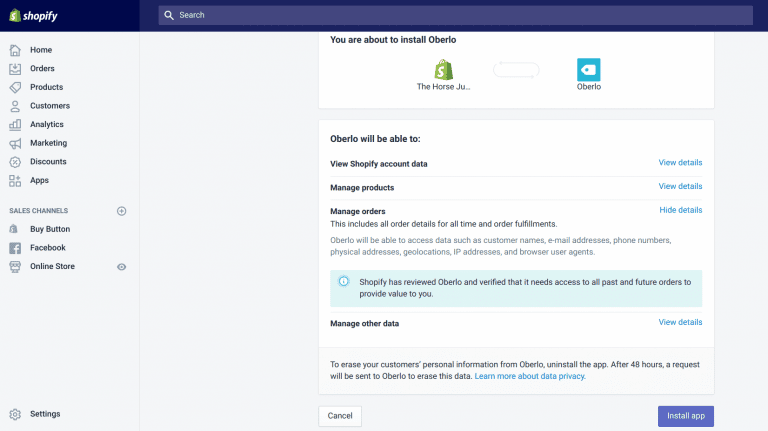Open Home in the sidebar
This screenshot has height=431, width=768.
click(x=41, y=50)
